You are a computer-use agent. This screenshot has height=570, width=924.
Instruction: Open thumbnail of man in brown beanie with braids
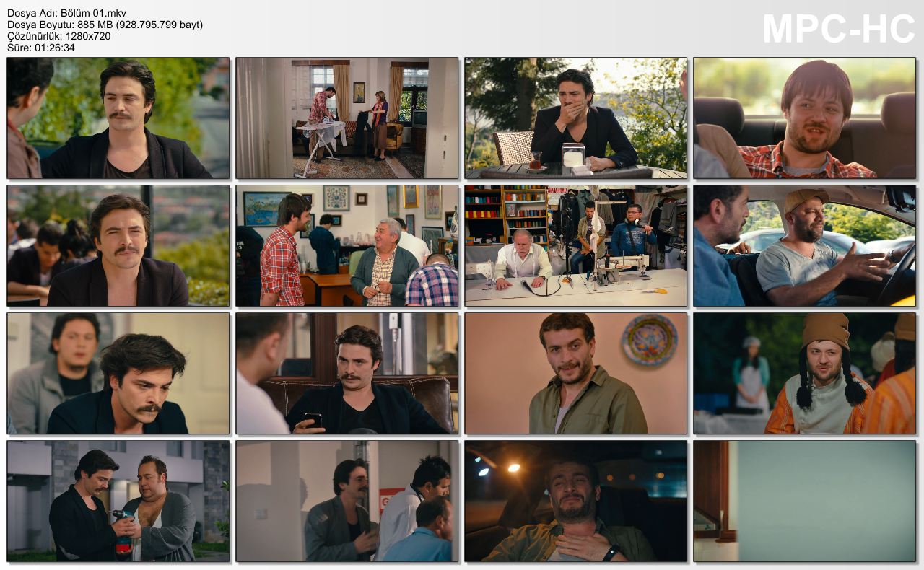805,374
